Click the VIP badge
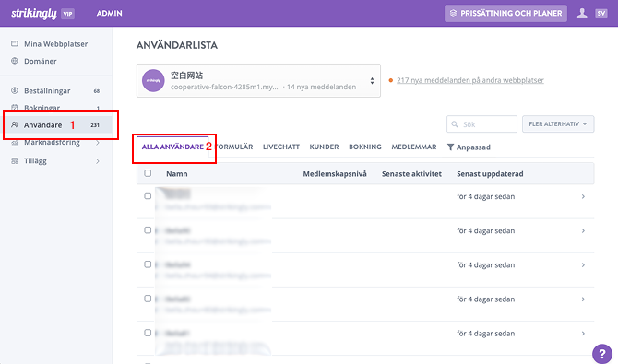 tap(67, 14)
